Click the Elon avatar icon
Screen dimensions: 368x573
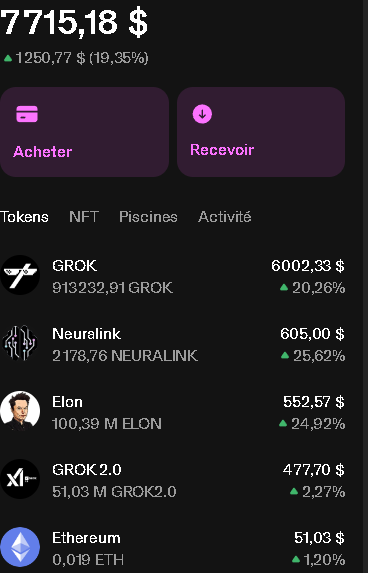tap(20, 411)
